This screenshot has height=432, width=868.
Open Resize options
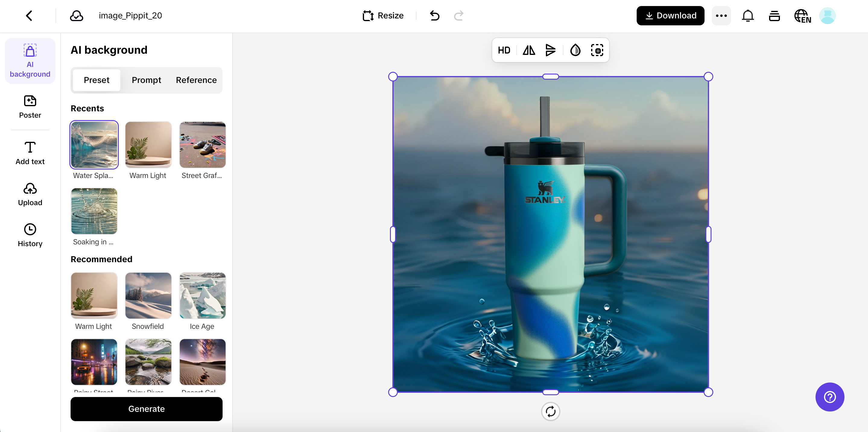(383, 15)
